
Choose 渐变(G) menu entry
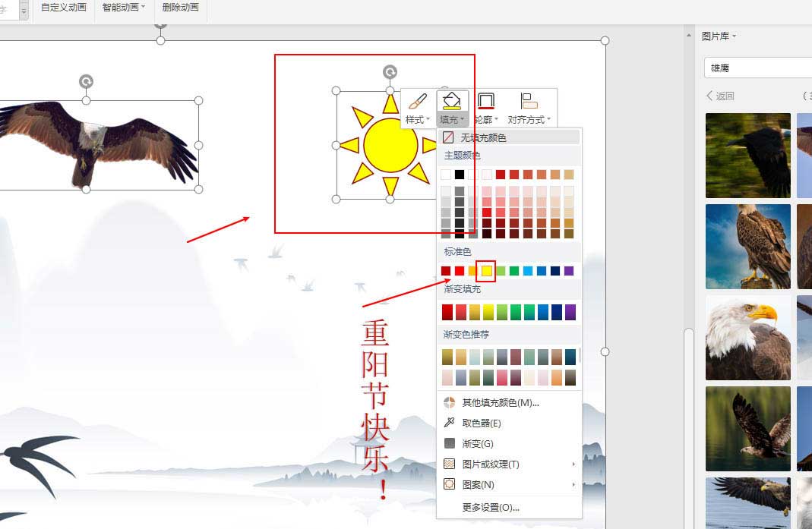click(x=509, y=443)
